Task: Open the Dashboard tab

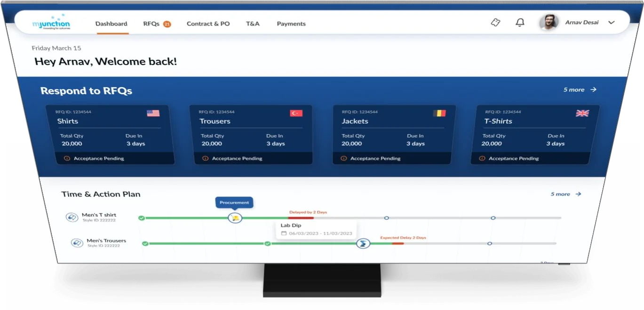Action: click(111, 24)
